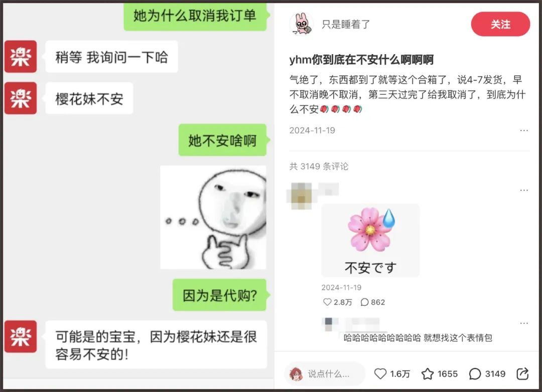The width and height of the screenshot is (542, 392).
Task: Tap the 楽 avatar beside 樱花妹不安
Action: click(21, 98)
